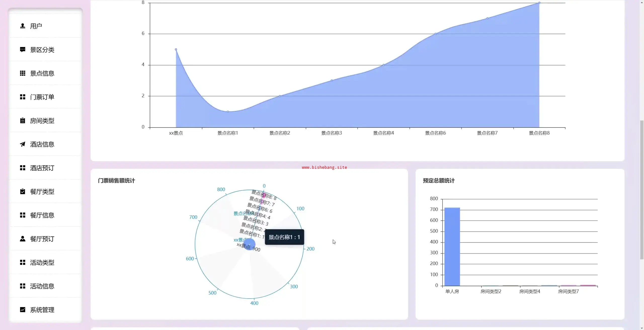The height and width of the screenshot is (330, 644).
Task: Click the chat bubble icon beside 景区分类
Action: click(x=23, y=50)
